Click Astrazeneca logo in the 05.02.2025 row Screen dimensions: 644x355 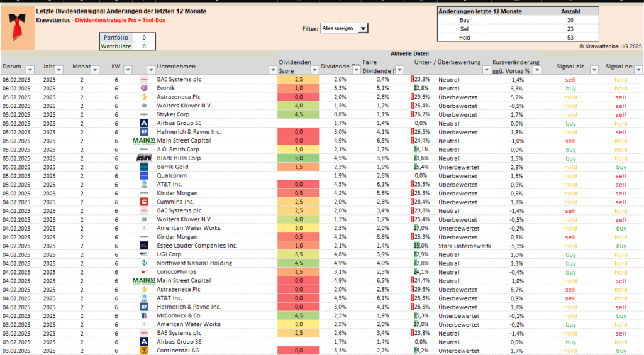[x=144, y=97]
